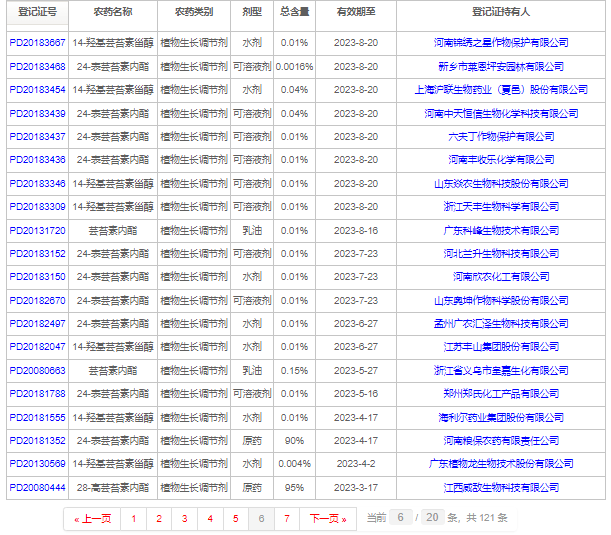The width and height of the screenshot is (611, 535).
Task: Edit current page number field
Action: click(401, 517)
